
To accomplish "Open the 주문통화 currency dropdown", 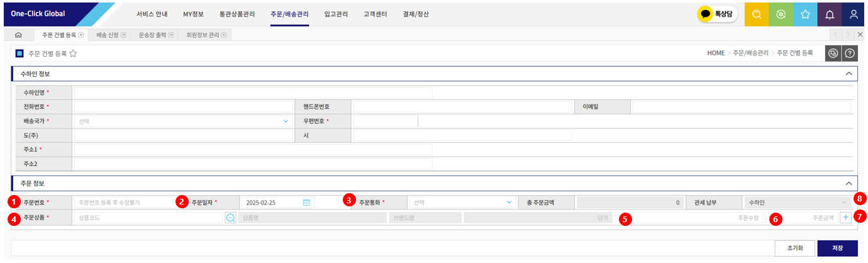I will click(x=462, y=203).
